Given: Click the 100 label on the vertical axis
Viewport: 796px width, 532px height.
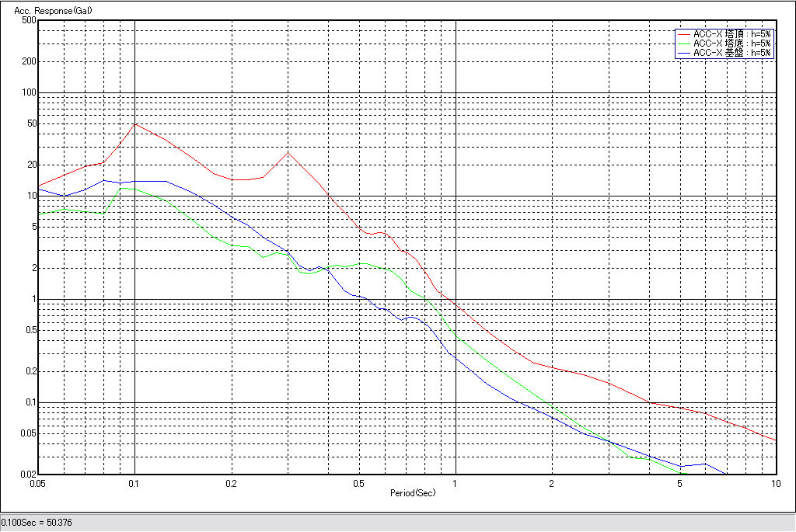Looking at the screenshot, I should point(29,92).
